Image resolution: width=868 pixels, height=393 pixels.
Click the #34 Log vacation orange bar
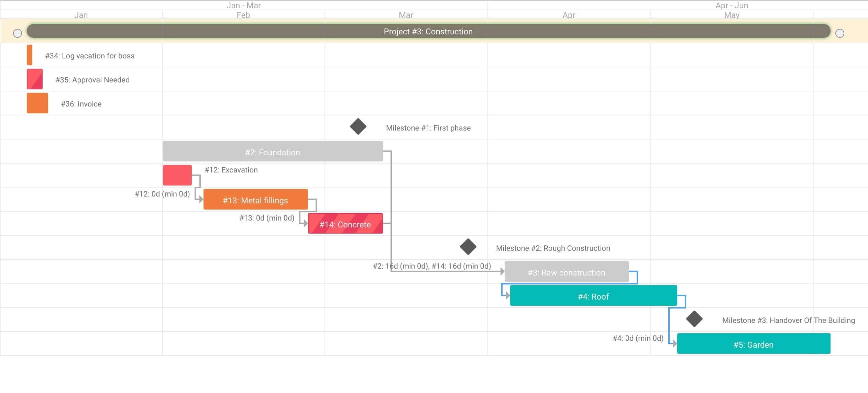tap(30, 55)
